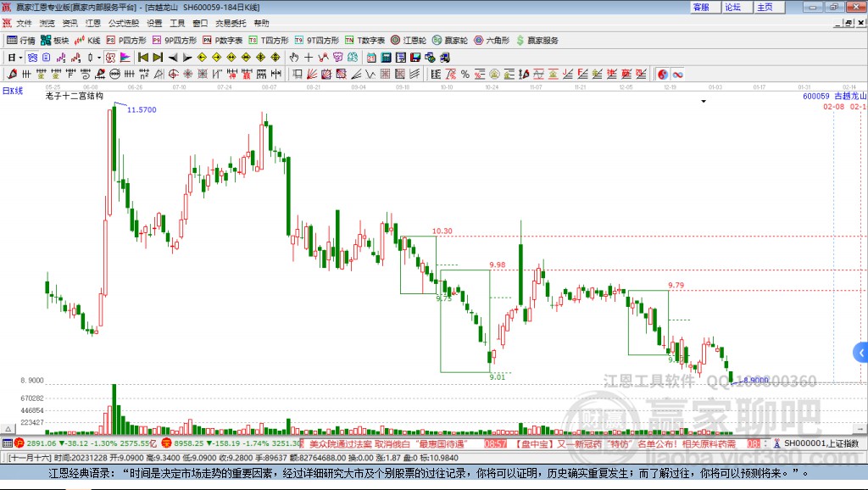Open the 六角形 hexagon tool

(x=492, y=41)
